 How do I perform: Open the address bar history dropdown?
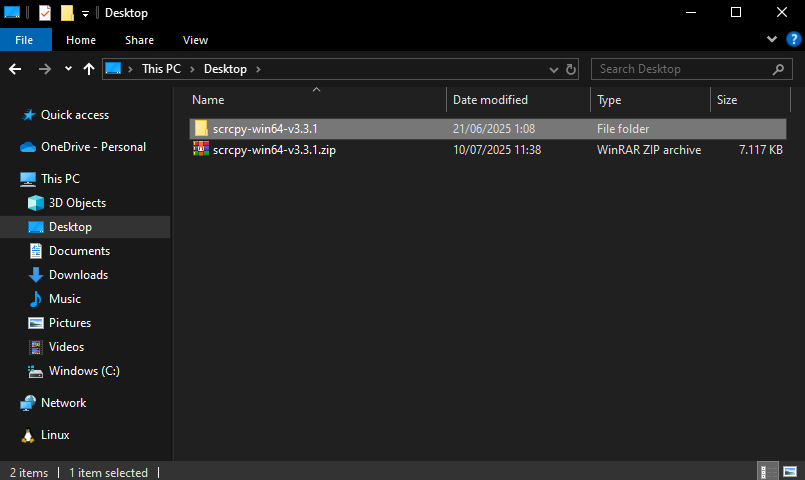pos(553,69)
